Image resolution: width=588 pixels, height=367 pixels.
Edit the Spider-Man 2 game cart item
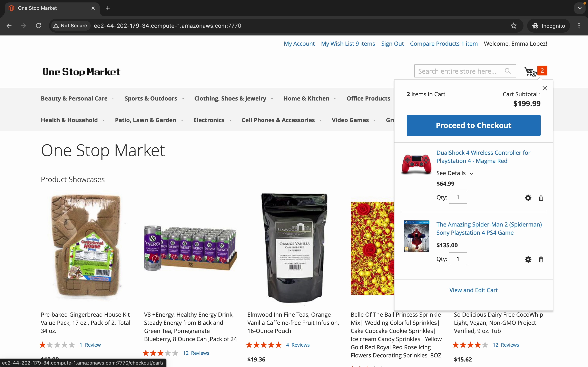pos(528,260)
